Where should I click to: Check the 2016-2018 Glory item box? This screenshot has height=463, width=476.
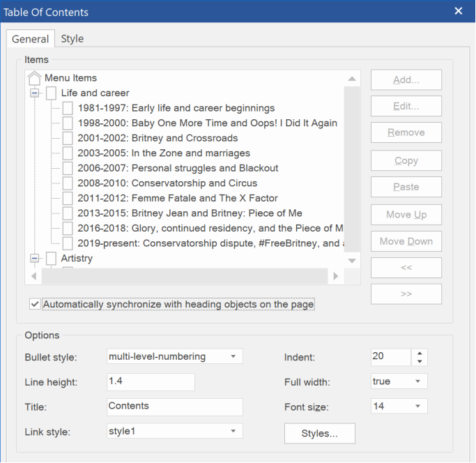tap(68, 229)
